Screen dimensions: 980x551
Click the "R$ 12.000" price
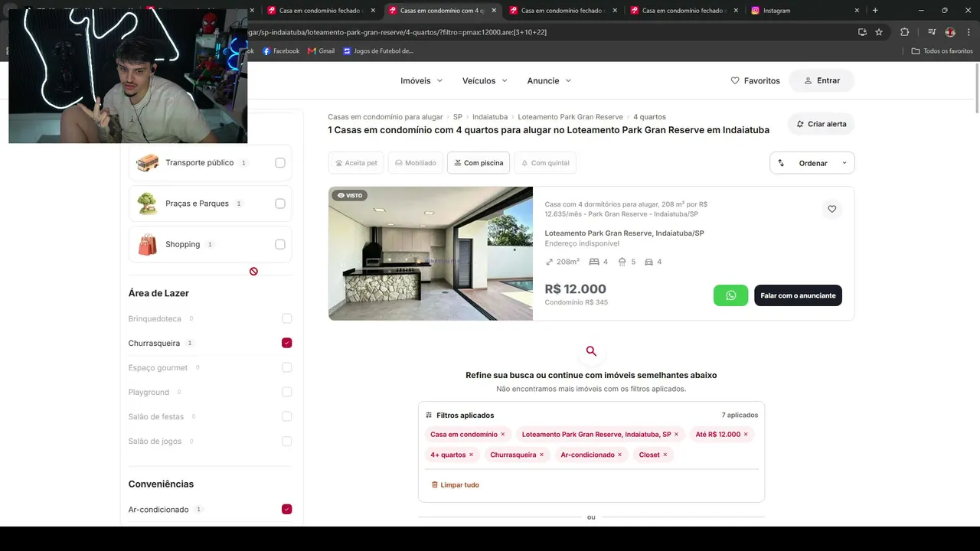click(575, 289)
